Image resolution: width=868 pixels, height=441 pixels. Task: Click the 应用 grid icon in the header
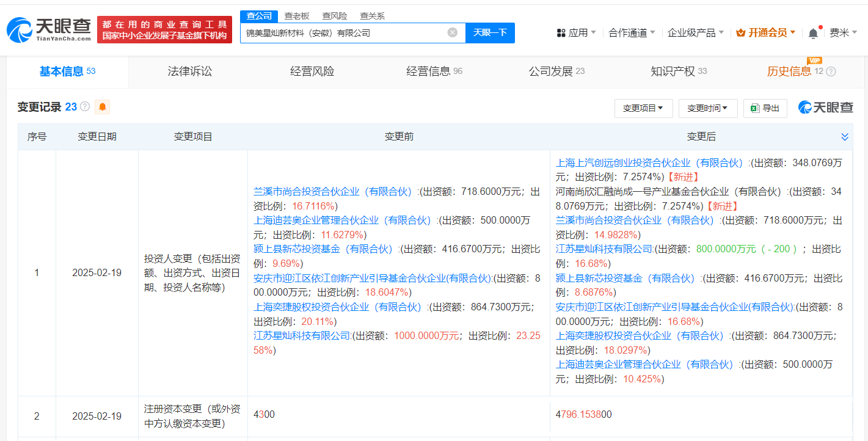point(561,33)
